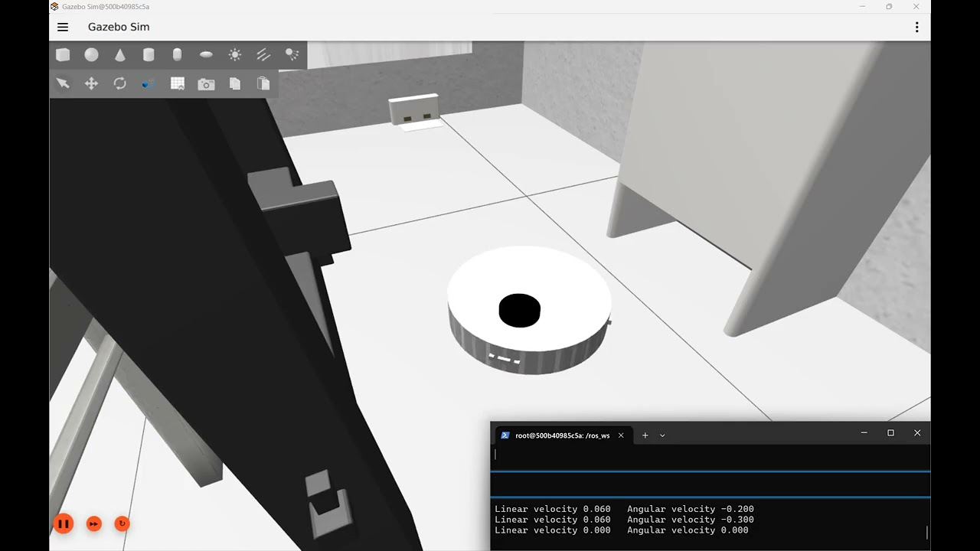Insert a sphere shape
The width and height of the screenshot is (980, 551).
[91, 54]
